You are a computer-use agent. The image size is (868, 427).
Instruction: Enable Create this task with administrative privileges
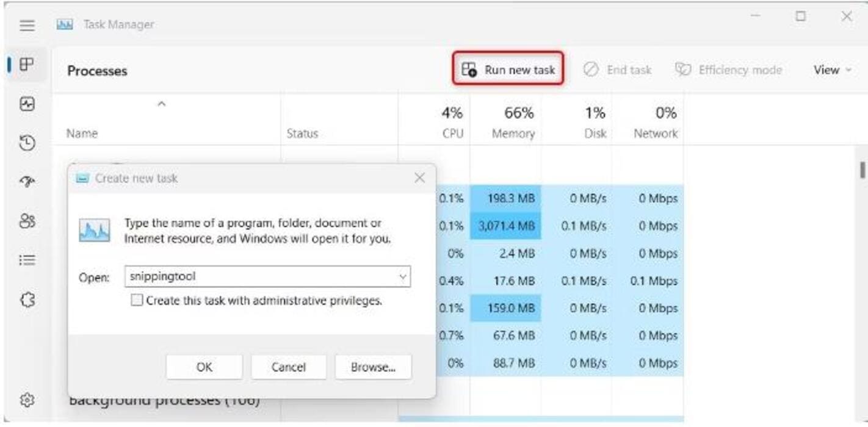137,300
